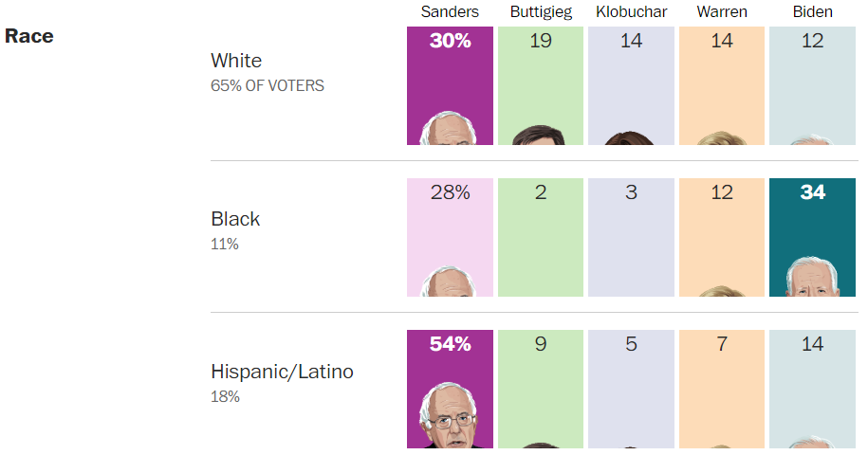Click the Race section heading
The height and width of the screenshot is (455, 868).
[29, 36]
